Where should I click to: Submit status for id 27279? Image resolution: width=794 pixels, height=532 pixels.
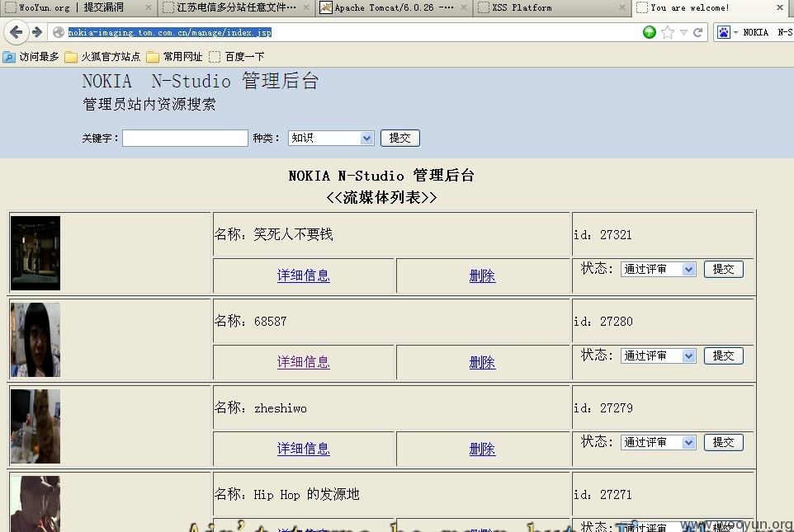pos(724,442)
